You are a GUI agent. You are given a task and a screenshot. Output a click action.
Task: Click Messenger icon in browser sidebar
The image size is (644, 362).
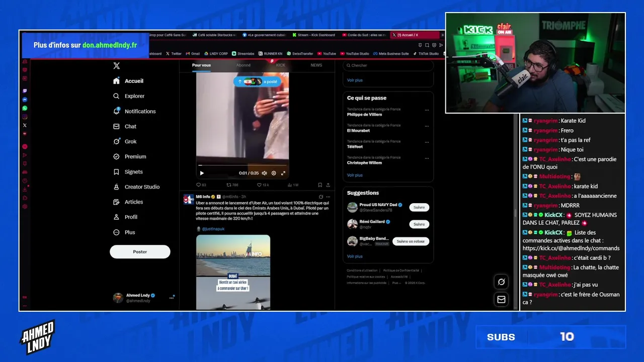[25, 100]
